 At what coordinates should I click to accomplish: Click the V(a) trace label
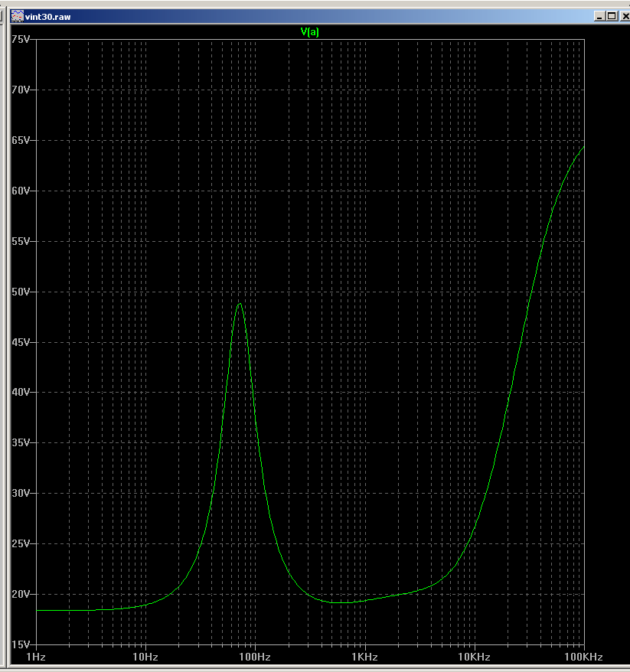click(309, 31)
